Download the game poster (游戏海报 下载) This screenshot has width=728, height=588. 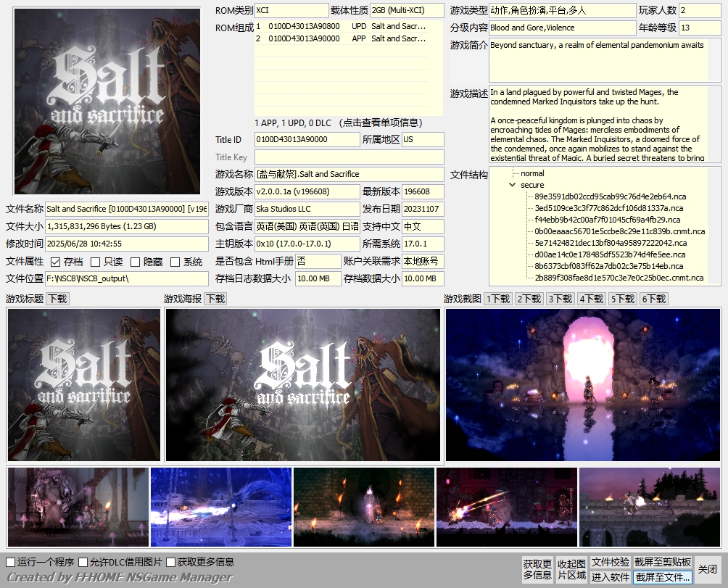[215, 299]
